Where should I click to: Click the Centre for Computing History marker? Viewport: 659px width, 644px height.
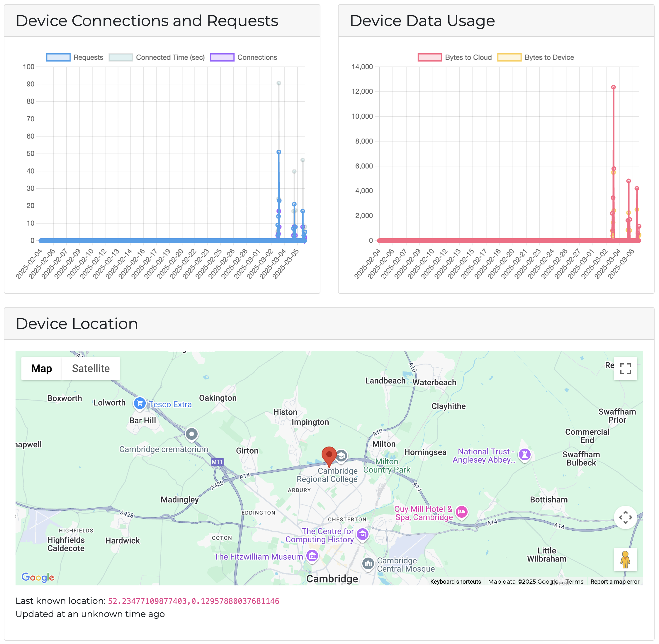(363, 534)
